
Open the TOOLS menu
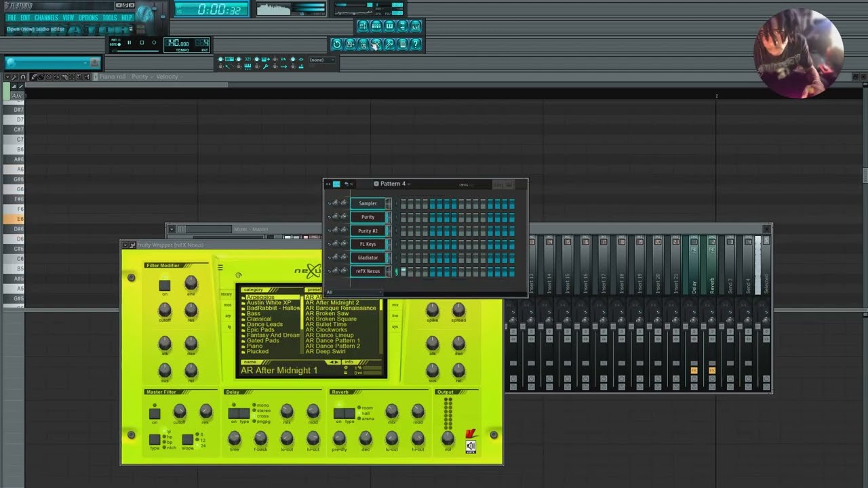(110, 17)
